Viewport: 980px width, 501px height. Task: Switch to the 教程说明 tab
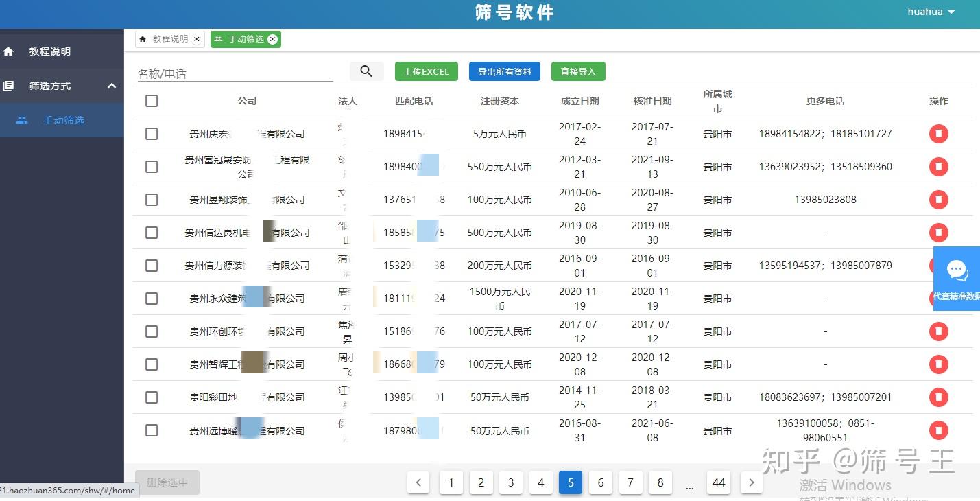(169, 39)
